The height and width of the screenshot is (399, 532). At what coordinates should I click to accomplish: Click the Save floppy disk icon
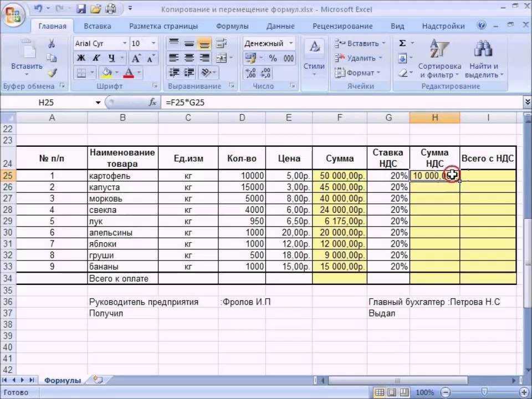tap(81, 9)
